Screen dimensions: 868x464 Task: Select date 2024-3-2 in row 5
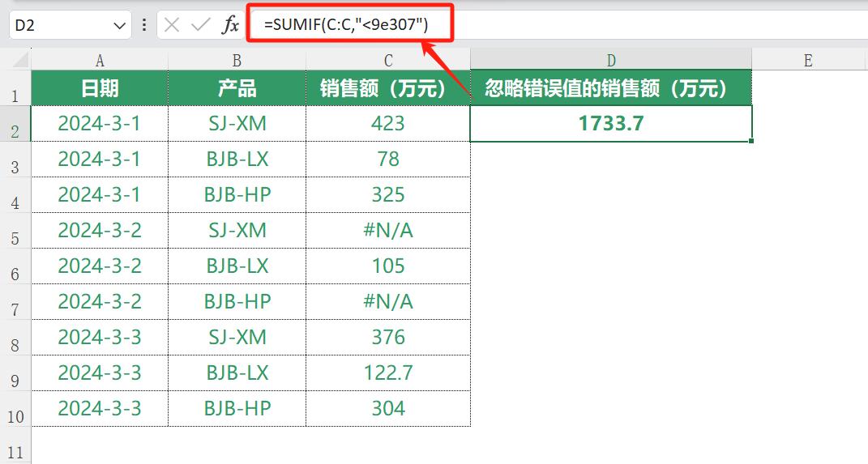tap(100, 230)
